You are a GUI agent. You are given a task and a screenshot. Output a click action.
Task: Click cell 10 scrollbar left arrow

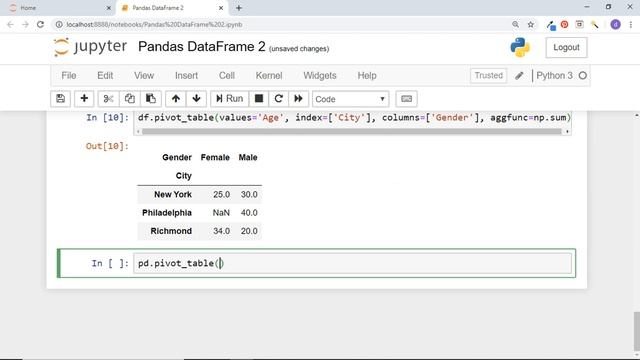(x=138, y=131)
